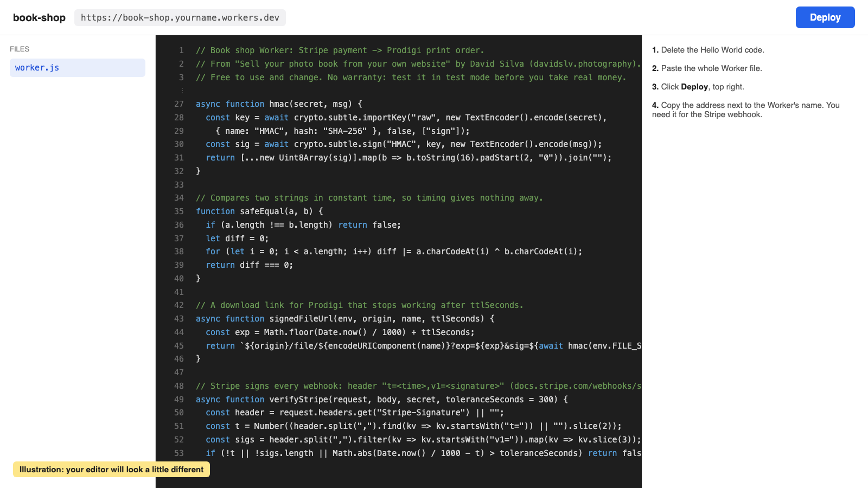The height and width of the screenshot is (488, 868).
Task: Click the 'const header = request.headers.get' line
Action: coord(355,413)
